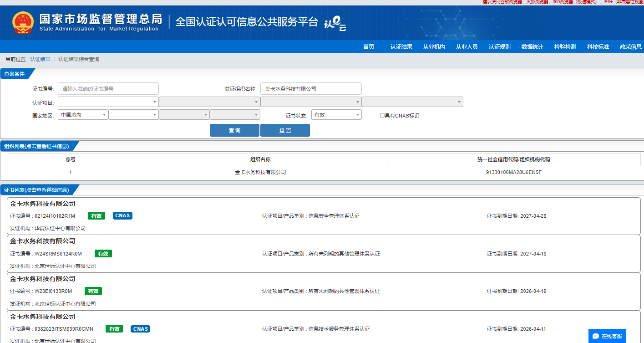Click the 认e云 cloud logo
644x343 pixels.
click(x=335, y=24)
